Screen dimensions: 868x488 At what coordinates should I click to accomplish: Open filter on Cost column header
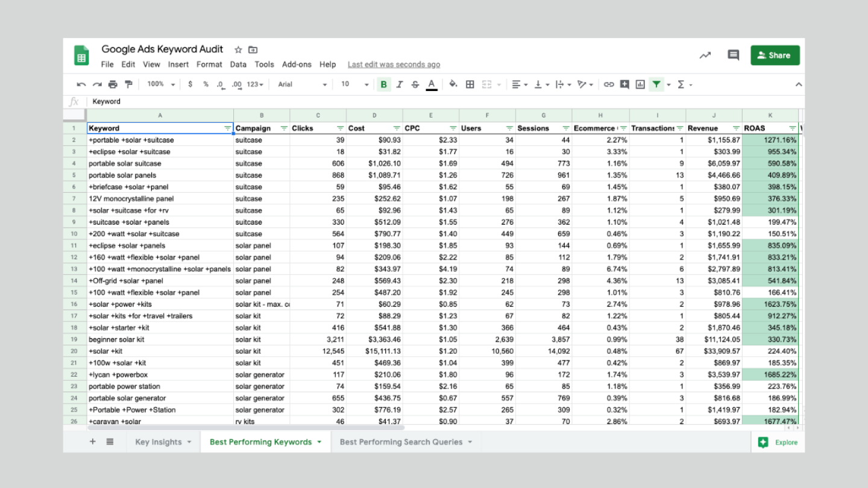click(397, 128)
